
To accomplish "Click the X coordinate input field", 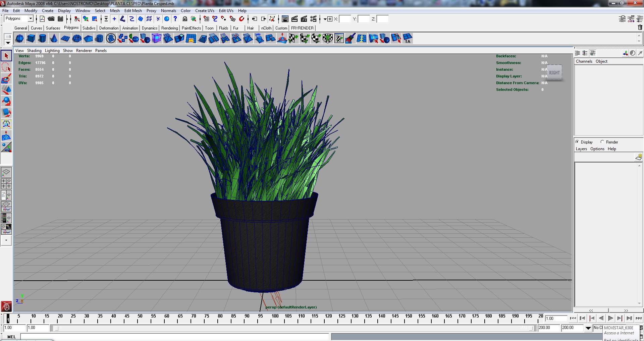I will tap(345, 19).
